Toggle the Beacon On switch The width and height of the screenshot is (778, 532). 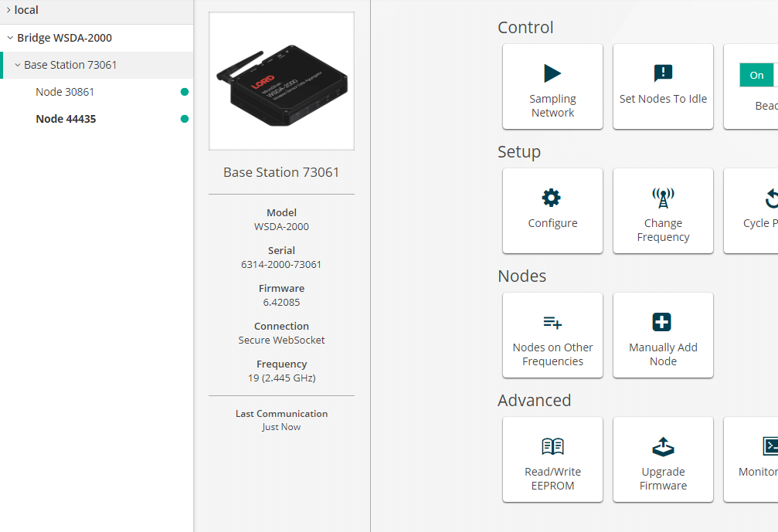(758, 75)
